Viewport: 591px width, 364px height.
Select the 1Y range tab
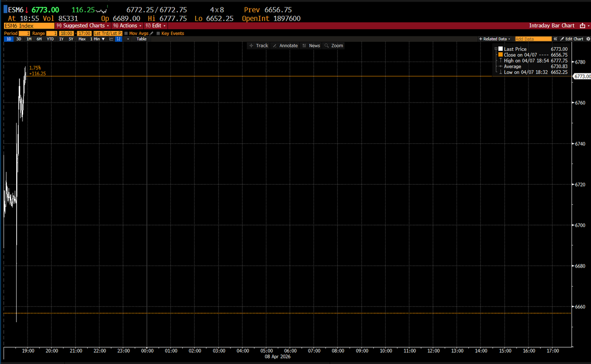(x=61, y=39)
